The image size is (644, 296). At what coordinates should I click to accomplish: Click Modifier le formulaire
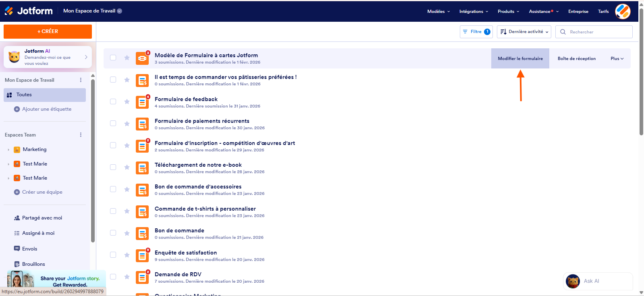tap(520, 58)
